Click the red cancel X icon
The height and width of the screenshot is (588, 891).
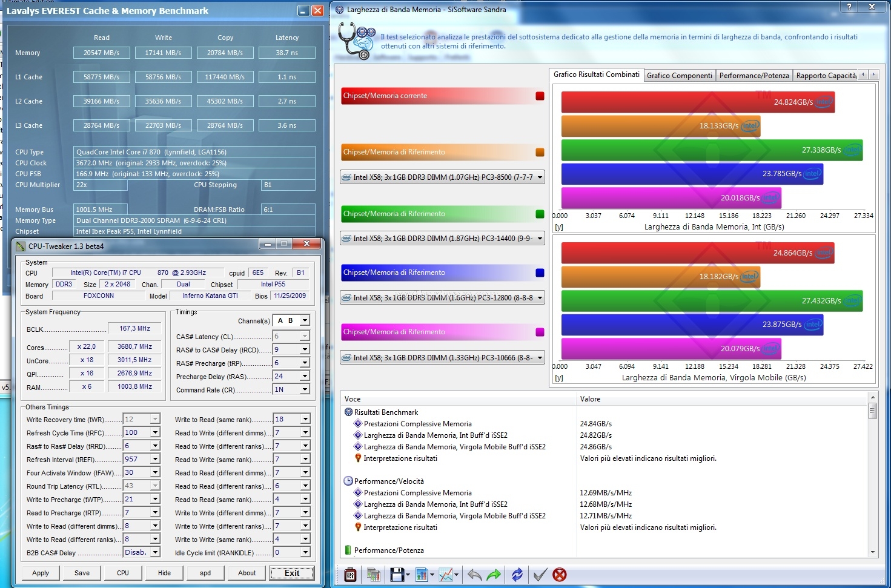point(560,575)
